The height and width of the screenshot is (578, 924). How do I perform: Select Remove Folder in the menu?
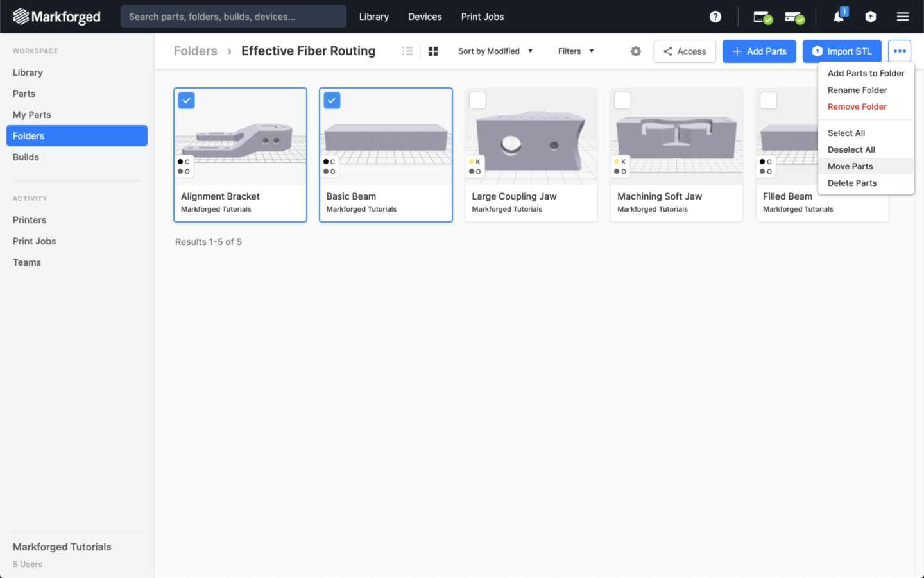coord(857,106)
